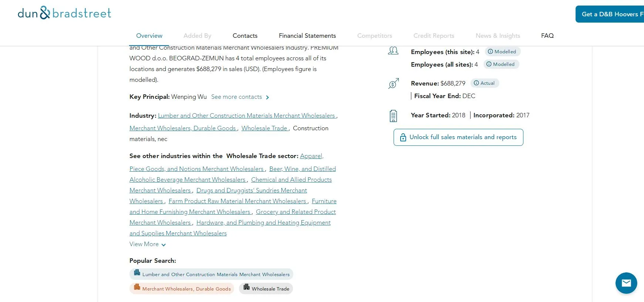
Task: Click the Fiscal Year End: DEC text
Action: coord(445,96)
